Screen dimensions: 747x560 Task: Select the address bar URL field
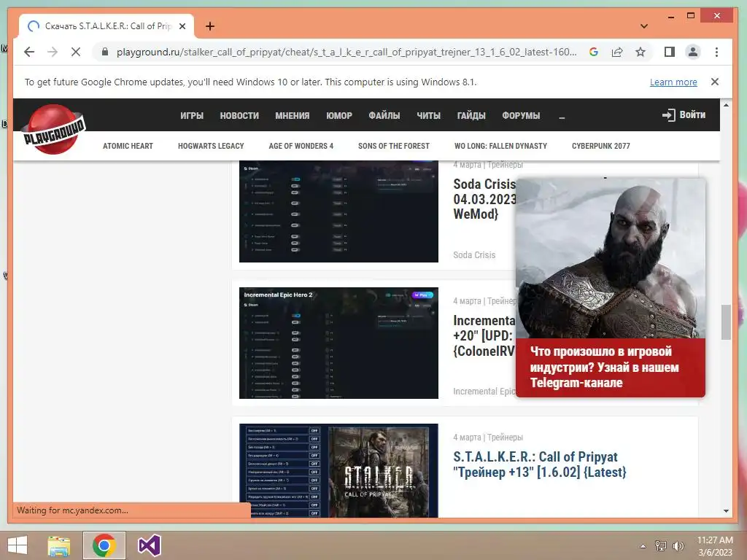[x=347, y=52]
